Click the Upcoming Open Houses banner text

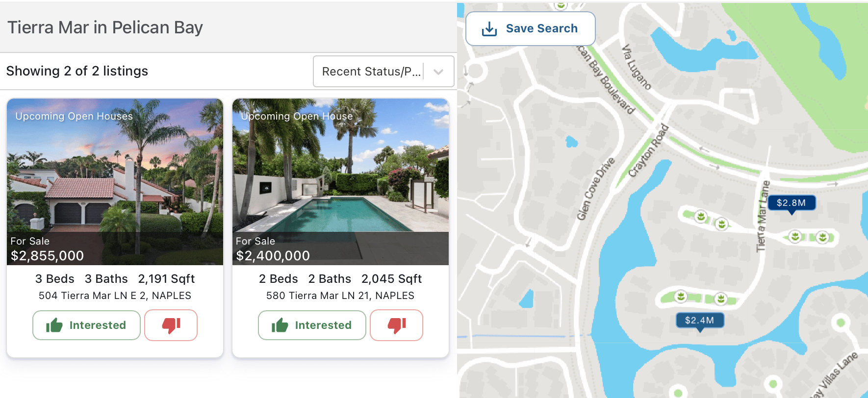pyautogui.click(x=74, y=116)
